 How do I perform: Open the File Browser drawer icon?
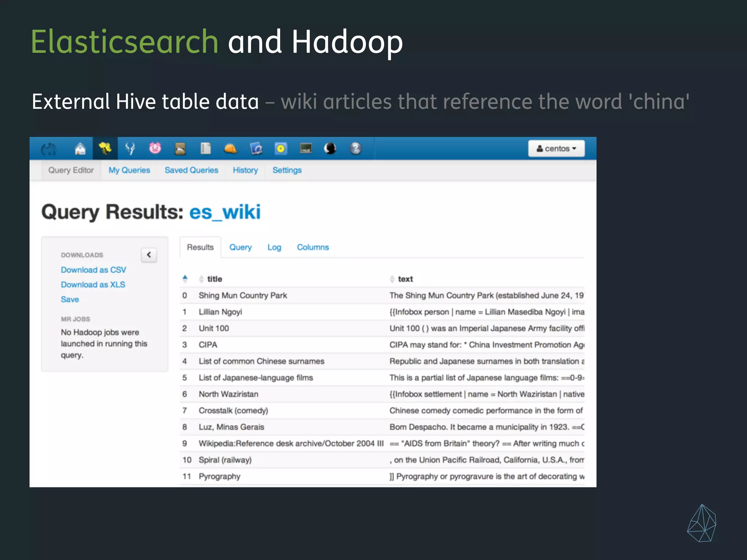[180, 149]
